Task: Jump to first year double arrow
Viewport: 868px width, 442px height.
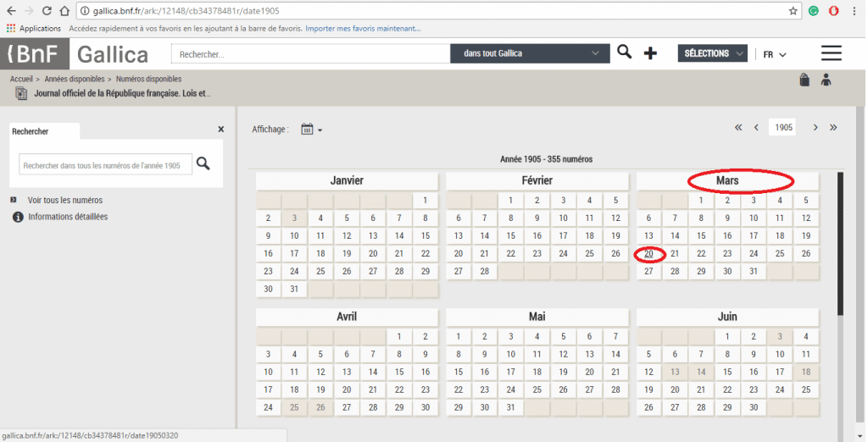Action: [738, 127]
